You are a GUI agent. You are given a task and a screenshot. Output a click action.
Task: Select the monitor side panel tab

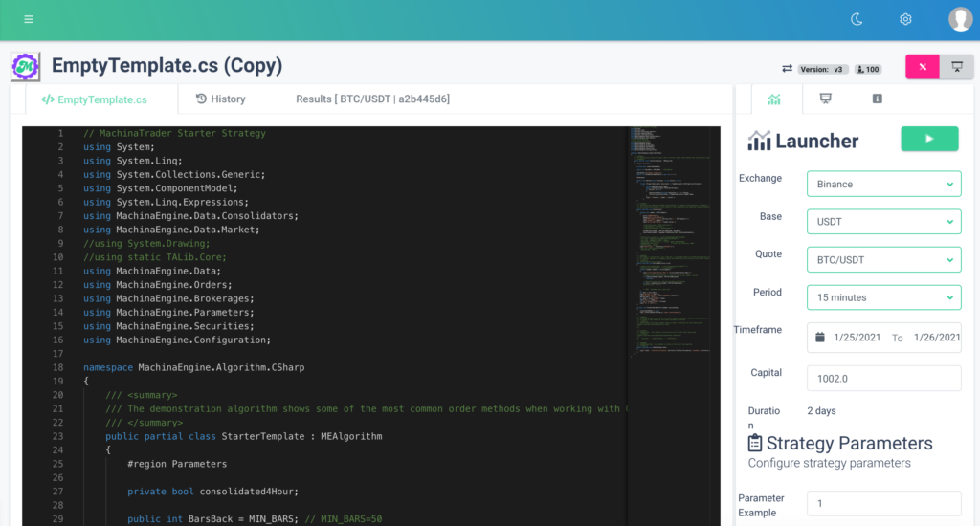coord(826,99)
